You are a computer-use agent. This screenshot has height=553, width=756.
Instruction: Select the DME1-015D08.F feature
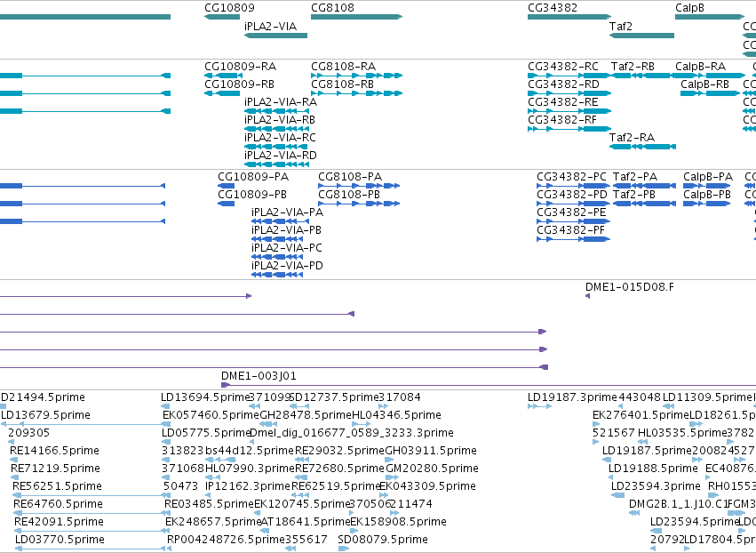[587, 296]
